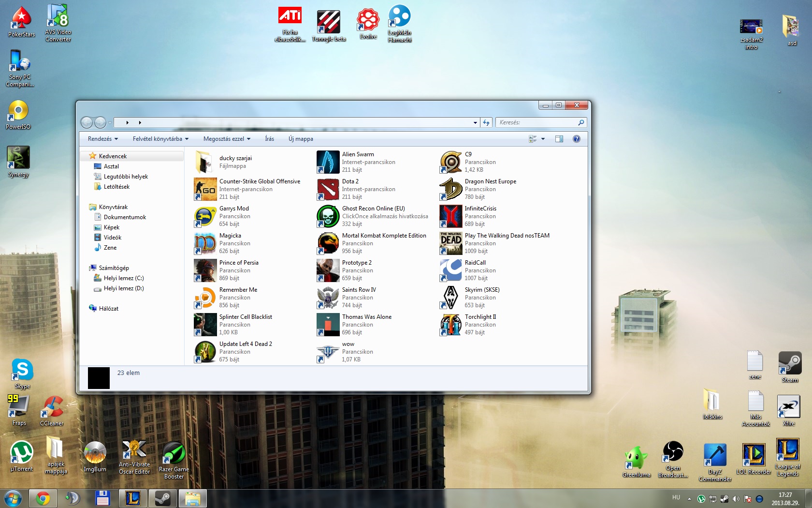
Task: Select the Splinter Cell Blacklist icon
Action: pyautogui.click(x=205, y=325)
